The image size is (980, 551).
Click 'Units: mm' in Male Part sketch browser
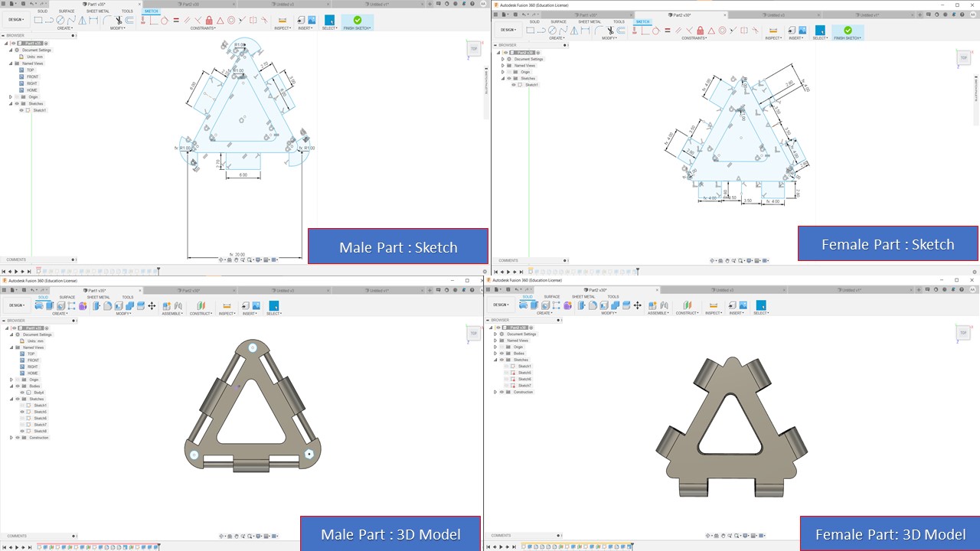pyautogui.click(x=34, y=57)
